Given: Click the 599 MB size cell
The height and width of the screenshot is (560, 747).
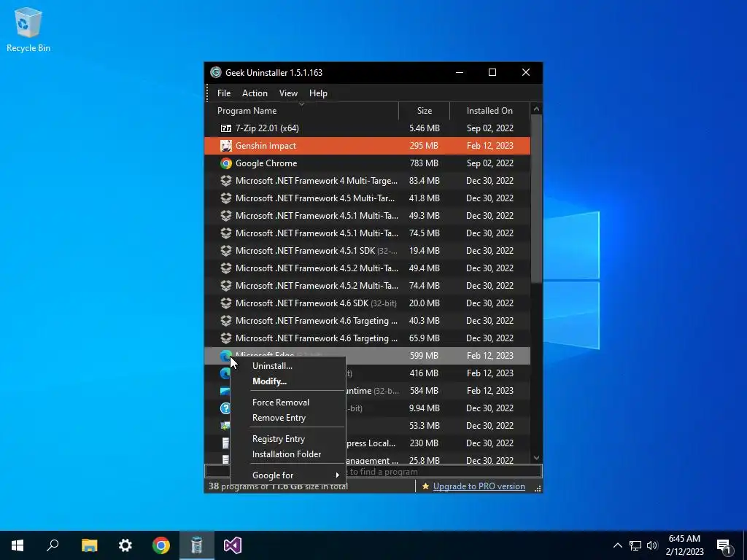Looking at the screenshot, I should (x=424, y=356).
